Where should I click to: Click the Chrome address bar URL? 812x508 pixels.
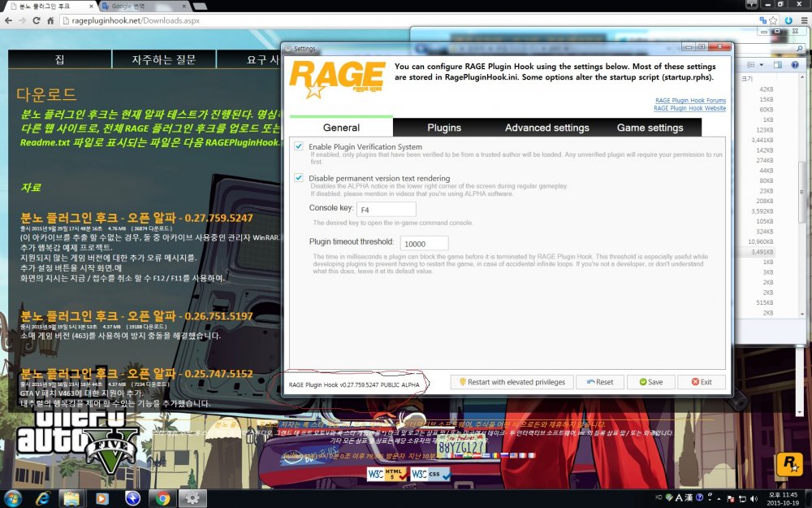[x=136, y=21]
